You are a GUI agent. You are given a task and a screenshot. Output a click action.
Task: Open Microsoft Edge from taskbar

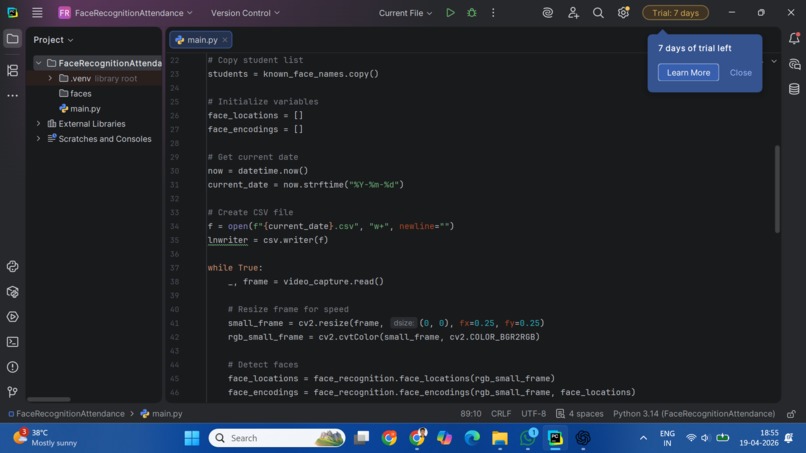(x=472, y=438)
